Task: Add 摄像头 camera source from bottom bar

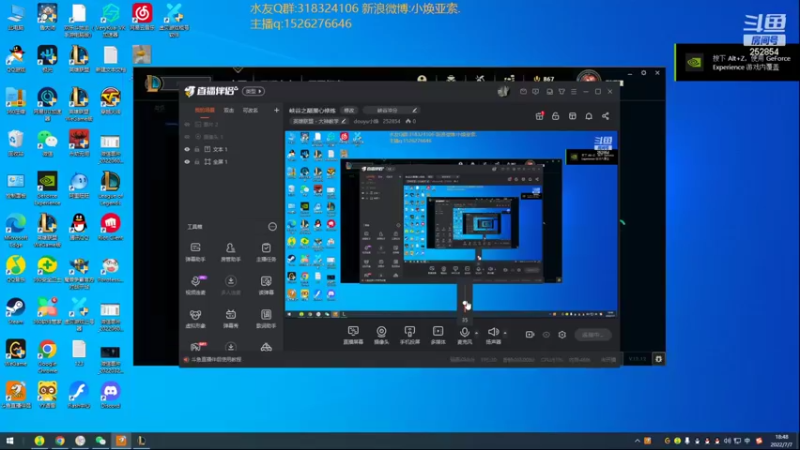Action: [381, 335]
